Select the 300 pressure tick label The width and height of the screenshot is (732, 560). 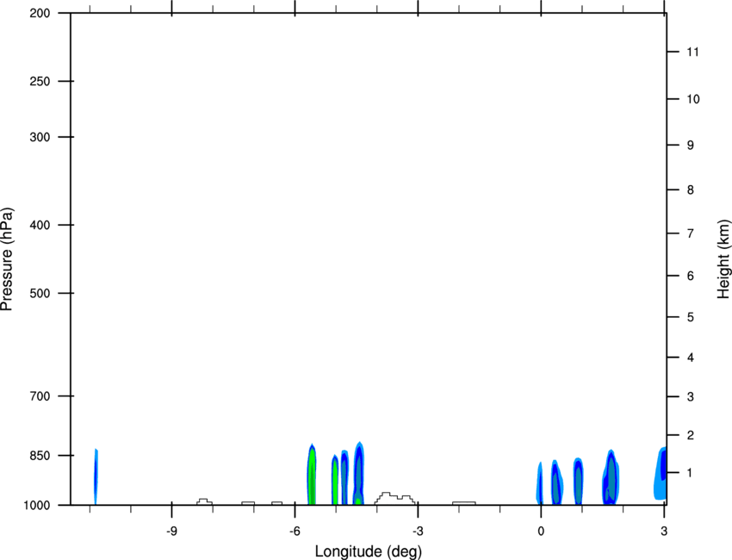(x=40, y=137)
